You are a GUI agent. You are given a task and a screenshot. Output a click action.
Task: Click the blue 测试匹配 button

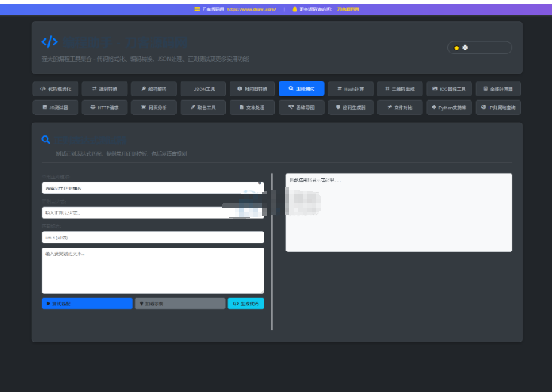tap(87, 304)
